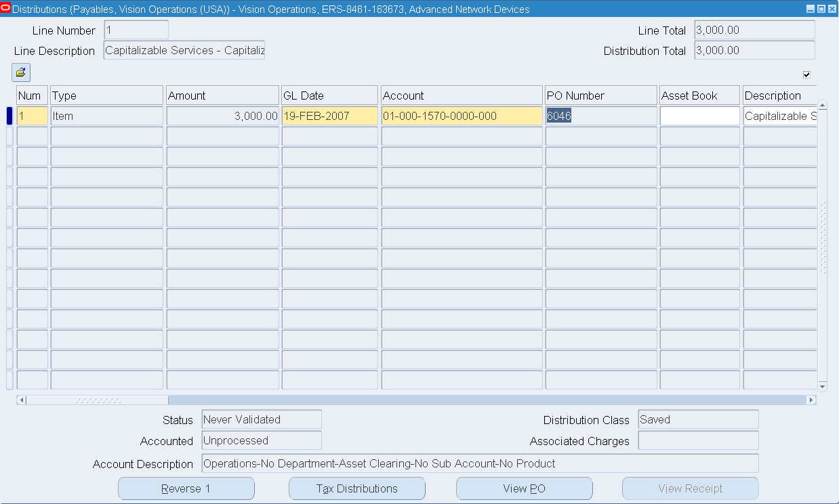Click the Description column header
This screenshot has height=504, width=839.
[779, 96]
